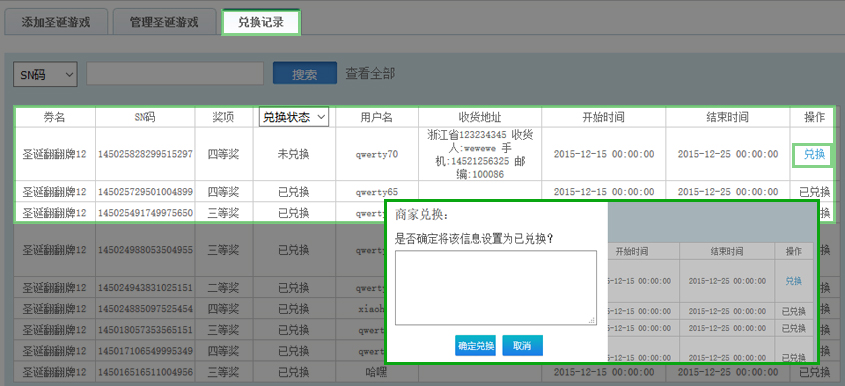Select SN code 145025729501004899

(x=145, y=191)
